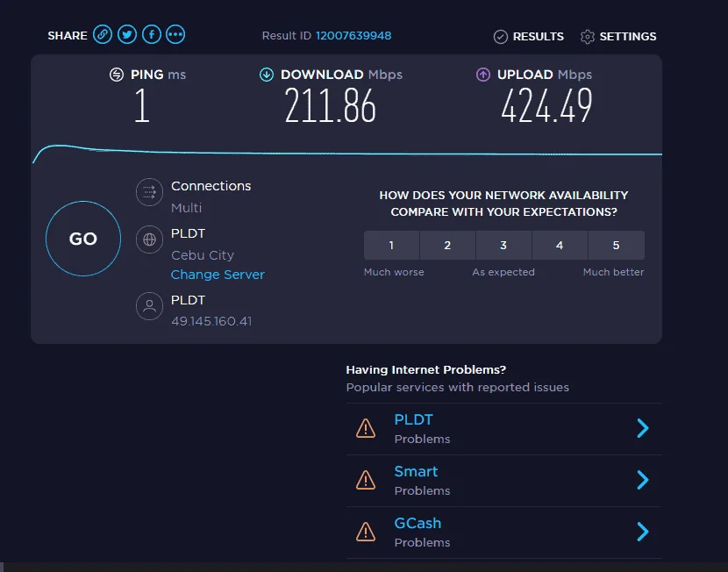Rate network availability as 5
This screenshot has width=728, height=572.
click(x=617, y=245)
